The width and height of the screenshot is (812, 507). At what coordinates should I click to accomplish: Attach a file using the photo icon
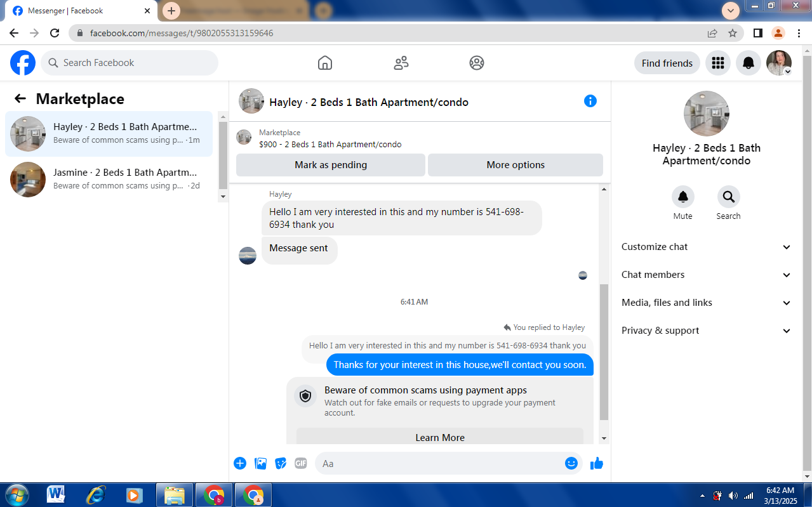[260, 463]
